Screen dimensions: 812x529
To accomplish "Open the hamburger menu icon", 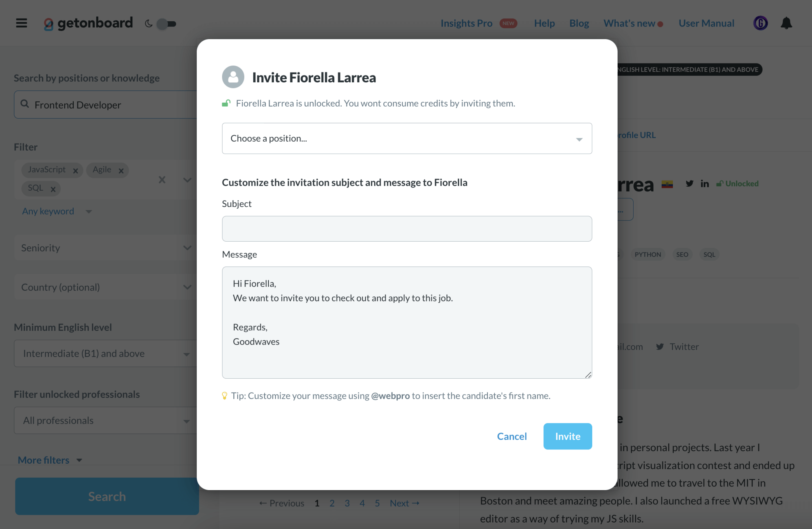I will click(21, 23).
